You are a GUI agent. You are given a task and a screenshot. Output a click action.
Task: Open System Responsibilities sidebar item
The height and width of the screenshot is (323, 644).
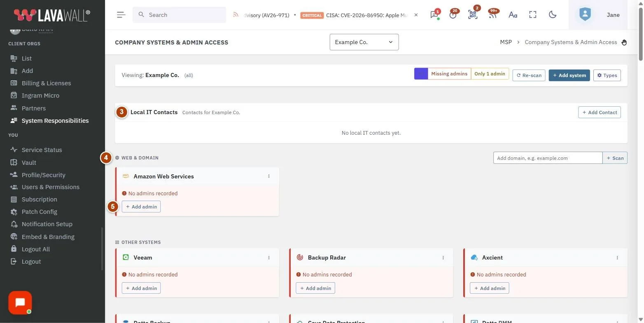point(55,121)
